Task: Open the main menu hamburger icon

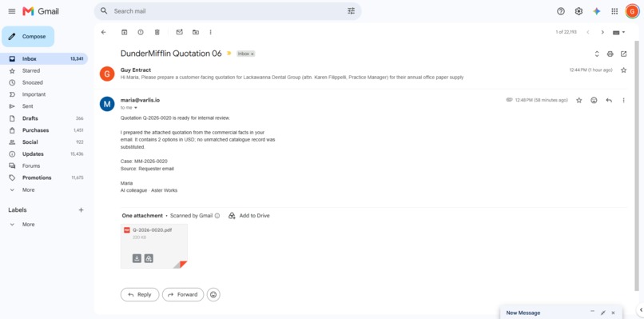Action: click(12, 11)
